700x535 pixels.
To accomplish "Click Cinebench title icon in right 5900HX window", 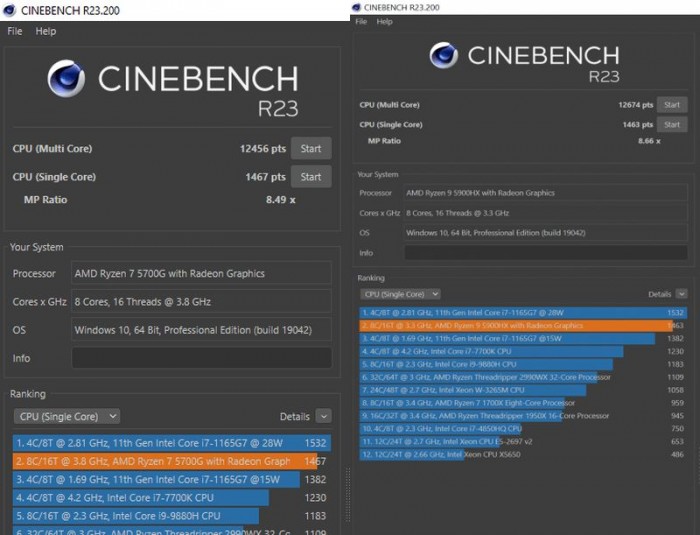I will pos(357,7).
